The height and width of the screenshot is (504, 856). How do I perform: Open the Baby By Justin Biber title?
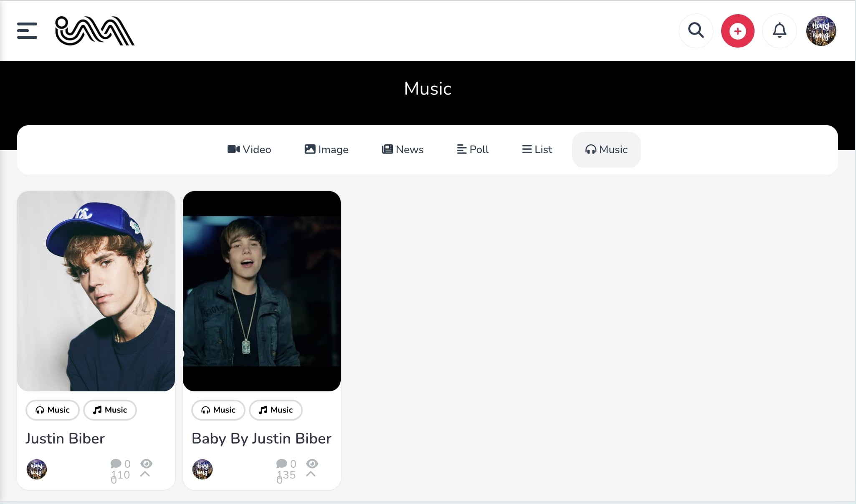tap(261, 438)
